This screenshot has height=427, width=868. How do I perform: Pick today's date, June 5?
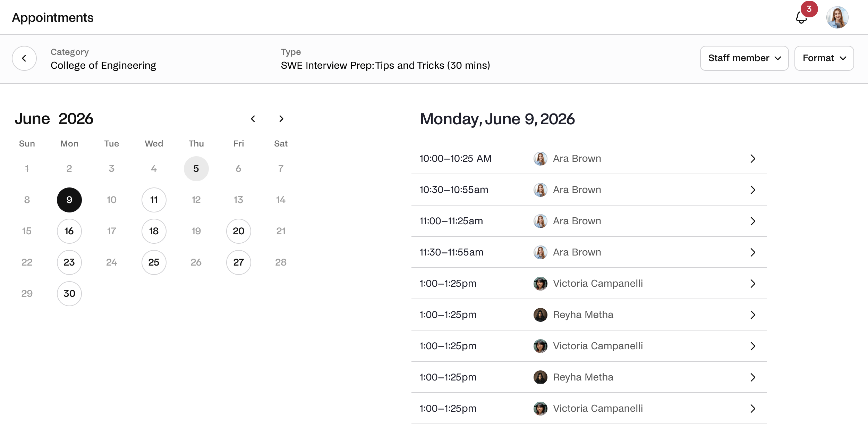click(196, 169)
